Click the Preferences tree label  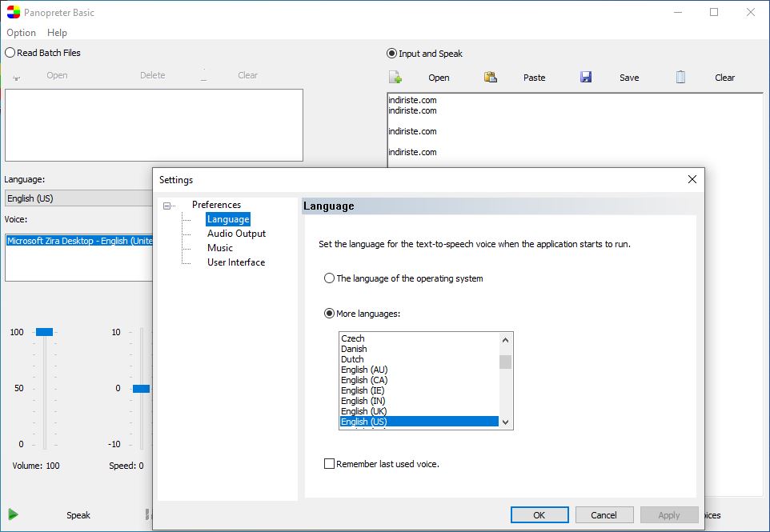pyautogui.click(x=217, y=205)
